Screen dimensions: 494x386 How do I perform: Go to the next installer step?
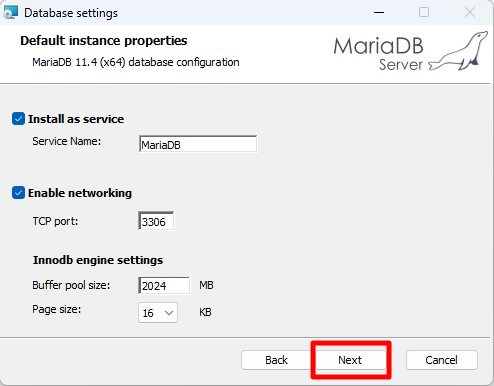click(351, 360)
